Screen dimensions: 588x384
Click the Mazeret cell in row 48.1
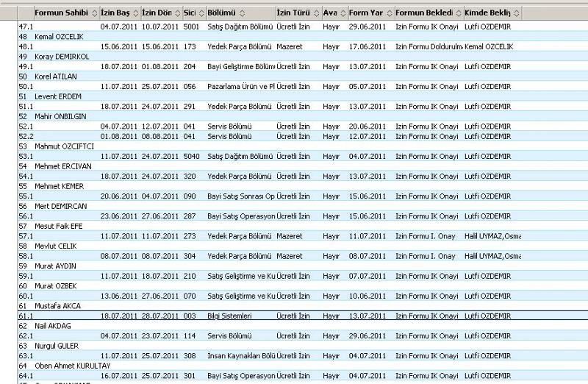point(290,46)
